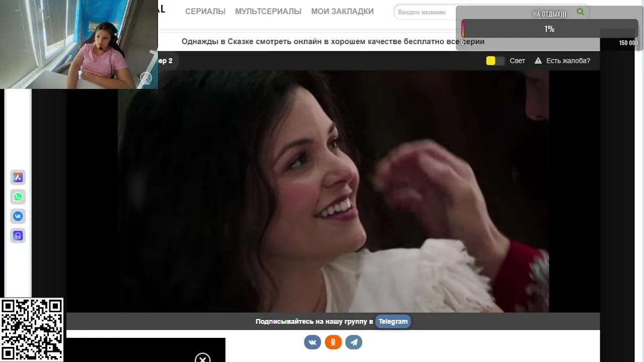The height and width of the screenshot is (362, 644).
Task: Open the WhatsApp icon in the left sidebar
Action: (18, 197)
